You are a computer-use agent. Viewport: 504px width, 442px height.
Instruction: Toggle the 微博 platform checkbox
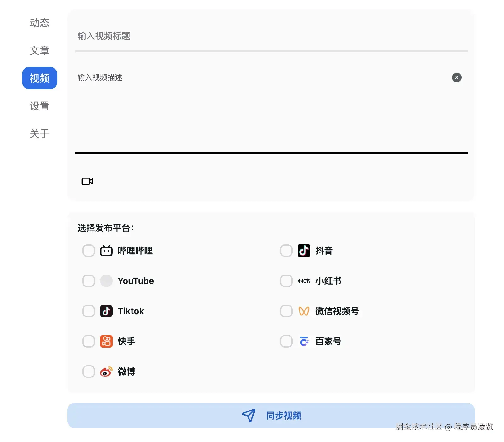89,371
